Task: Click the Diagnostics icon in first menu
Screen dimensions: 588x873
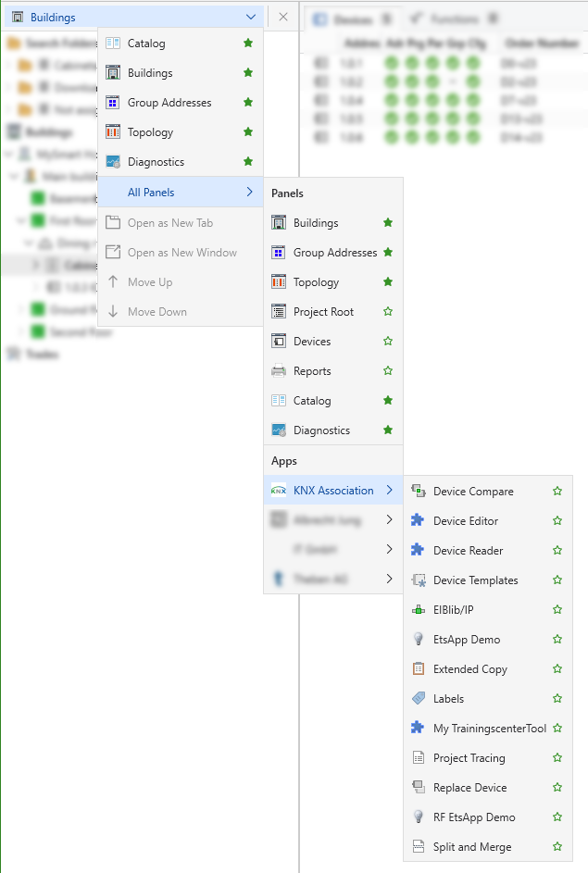Action: tap(113, 161)
